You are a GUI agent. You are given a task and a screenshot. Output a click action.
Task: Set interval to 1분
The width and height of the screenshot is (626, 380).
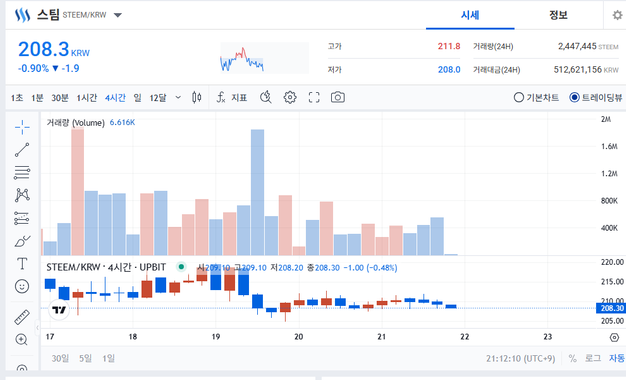37,98
